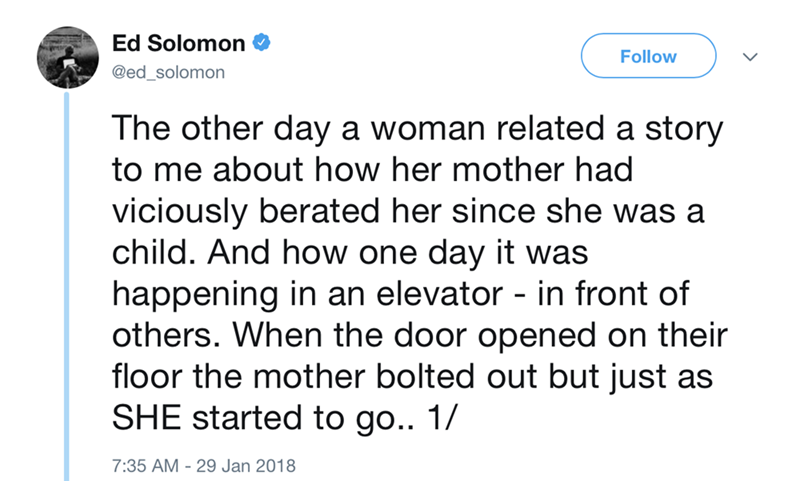Click the word "story" in the first line
The width and height of the screenshot is (800, 481).
(677, 131)
